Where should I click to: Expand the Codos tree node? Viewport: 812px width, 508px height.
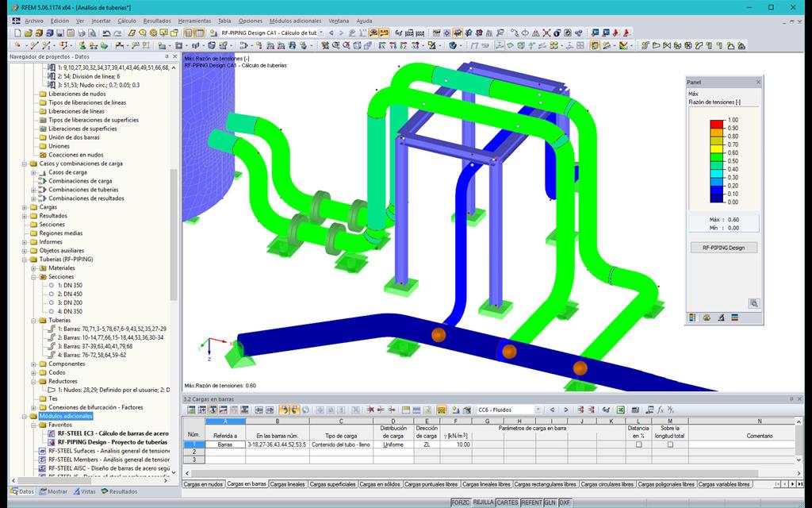coord(33,373)
